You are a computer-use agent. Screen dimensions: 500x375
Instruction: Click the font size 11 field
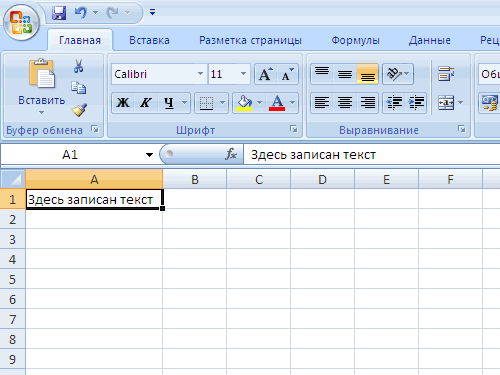coord(223,74)
